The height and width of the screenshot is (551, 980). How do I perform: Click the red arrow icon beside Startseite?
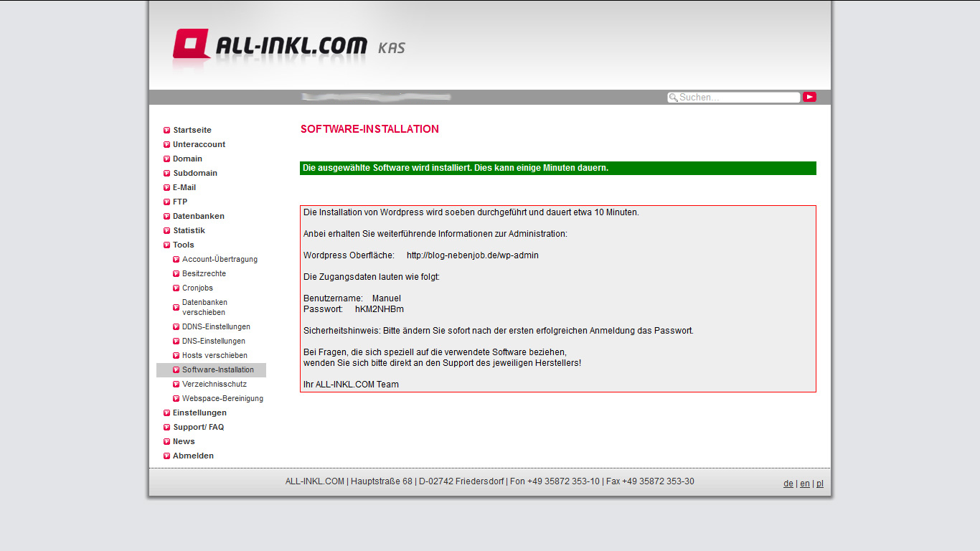pos(166,131)
